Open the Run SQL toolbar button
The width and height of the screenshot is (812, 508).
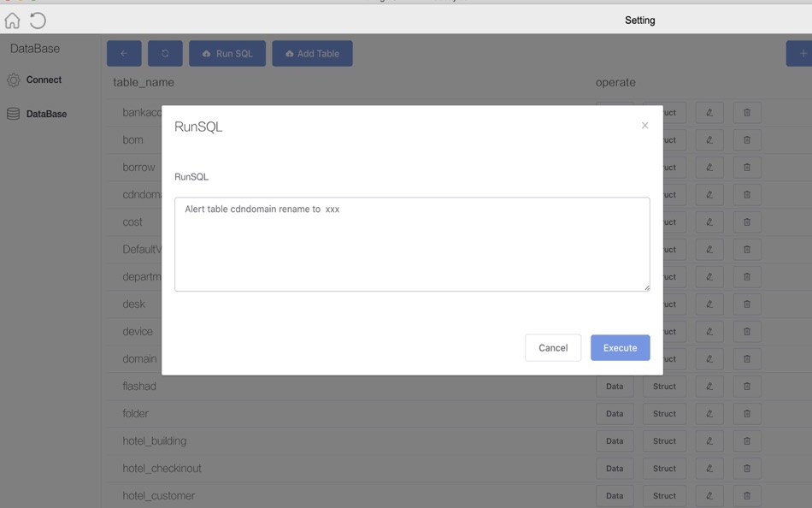[x=227, y=53]
